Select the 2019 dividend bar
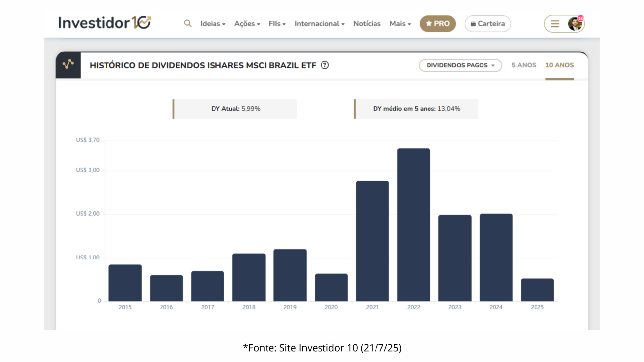Screen dimensions: 644x362 tap(290, 275)
